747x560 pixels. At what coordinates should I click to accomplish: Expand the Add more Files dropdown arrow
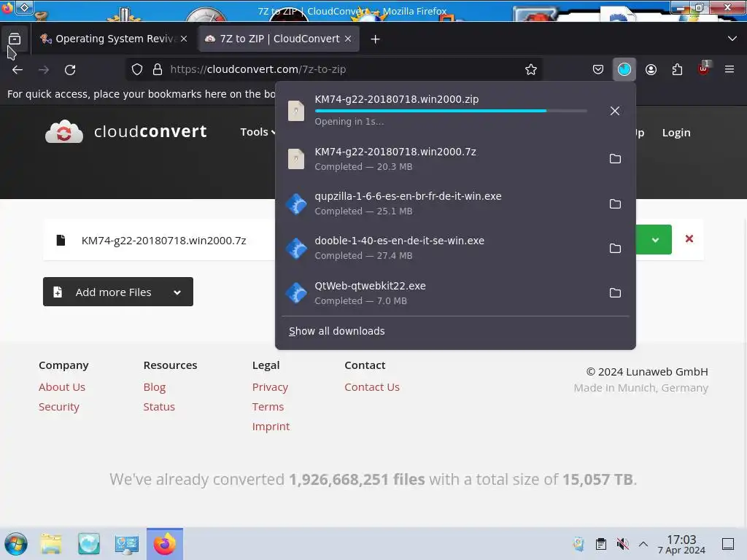pos(177,292)
